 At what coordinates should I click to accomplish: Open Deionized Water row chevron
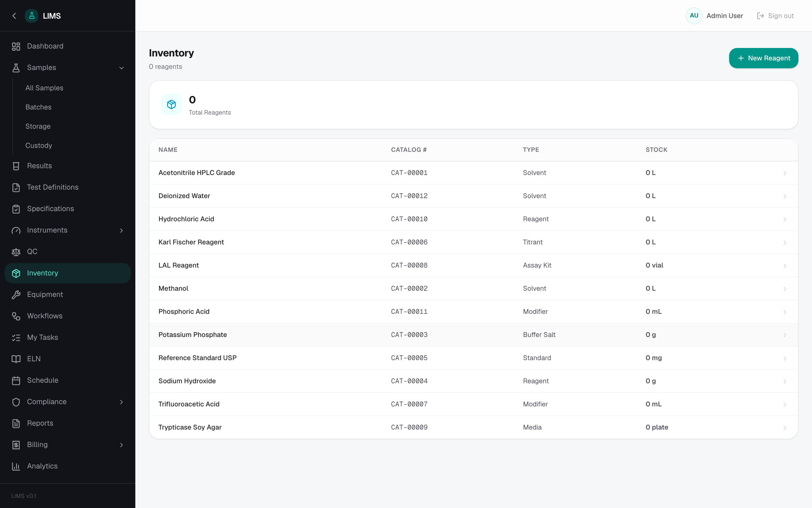tap(784, 196)
